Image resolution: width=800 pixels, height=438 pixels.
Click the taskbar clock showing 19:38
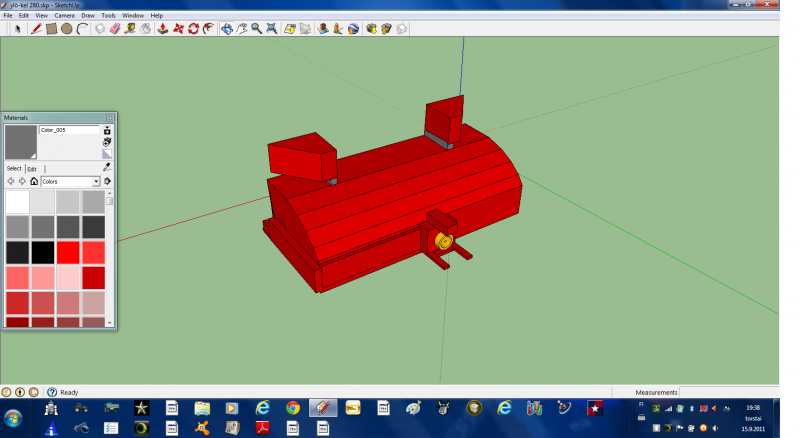(x=753, y=408)
